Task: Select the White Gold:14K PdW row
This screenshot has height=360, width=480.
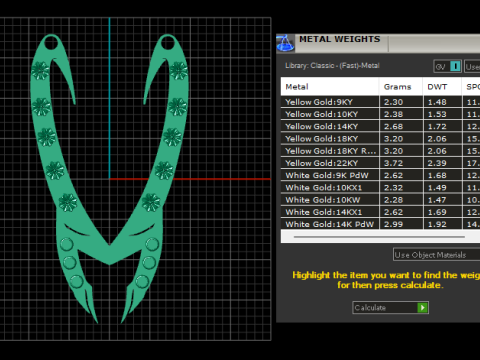Action: (380, 224)
